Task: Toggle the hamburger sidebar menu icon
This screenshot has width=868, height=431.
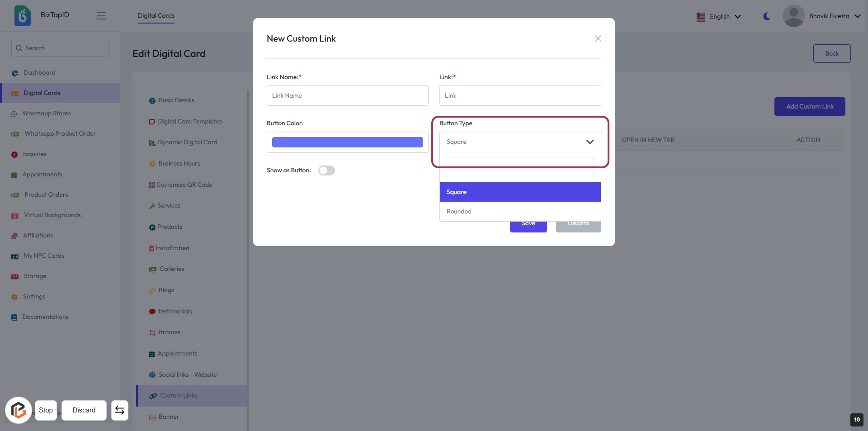Action: [101, 16]
